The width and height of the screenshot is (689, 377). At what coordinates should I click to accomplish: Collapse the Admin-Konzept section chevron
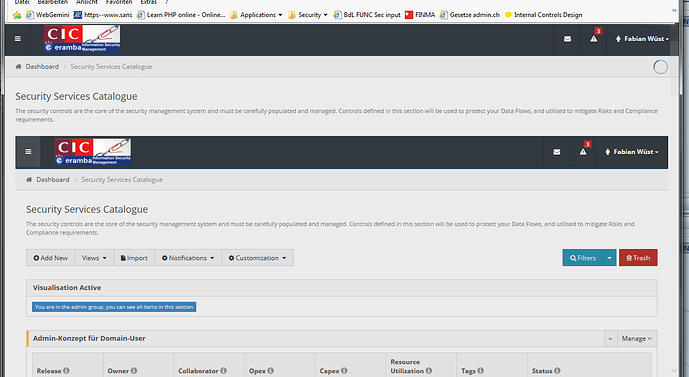pos(610,339)
